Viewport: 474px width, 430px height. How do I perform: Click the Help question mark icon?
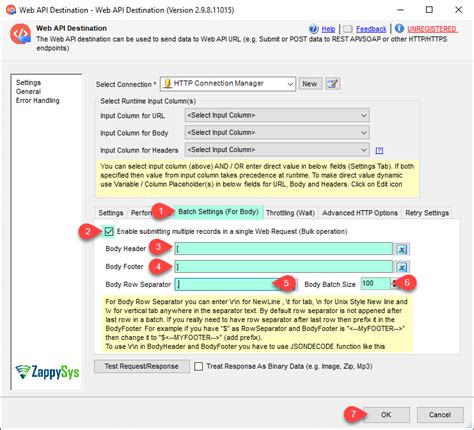(x=313, y=29)
